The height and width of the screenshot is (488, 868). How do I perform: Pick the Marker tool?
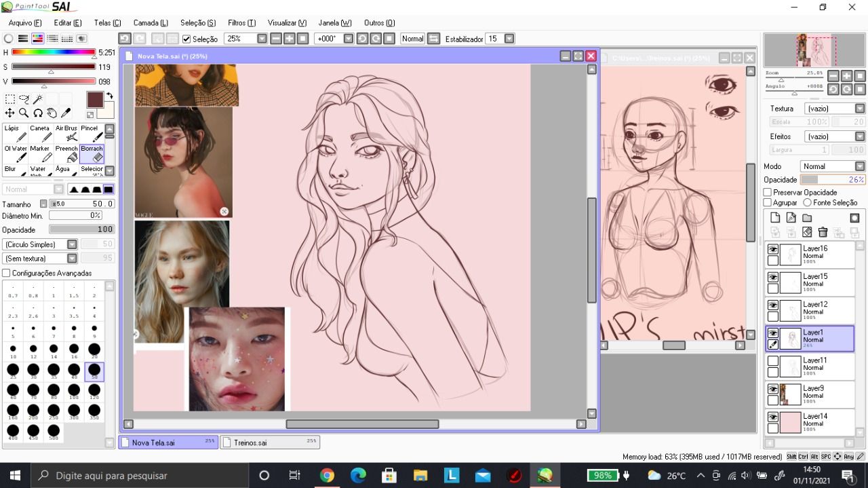pyautogui.click(x=40, y=154)
